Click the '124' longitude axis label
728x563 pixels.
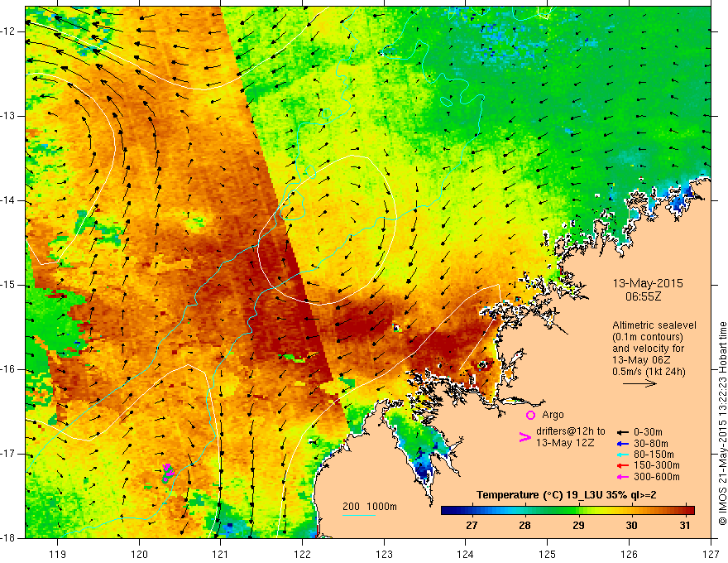(466, 554)
